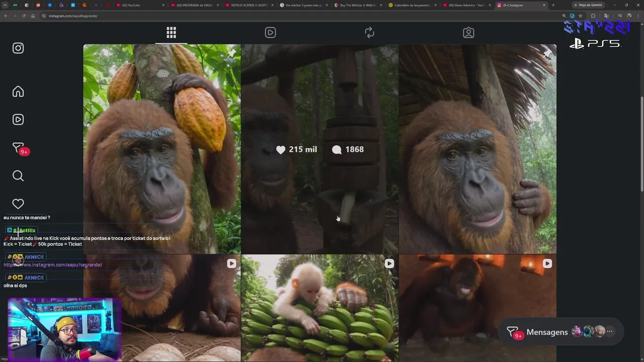Switch to the PROGRAMA de ENGA tab
This screenshot has height=362, width=644.
coord(194,5)
